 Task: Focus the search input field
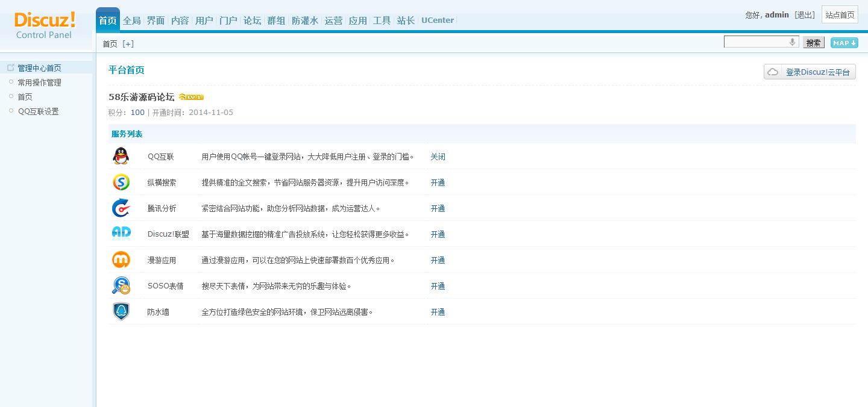756,42
